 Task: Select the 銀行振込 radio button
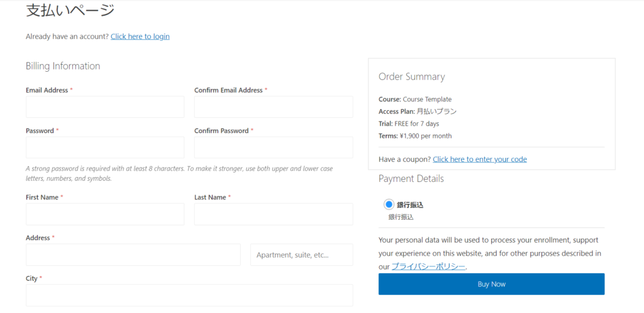pos(389,205)
